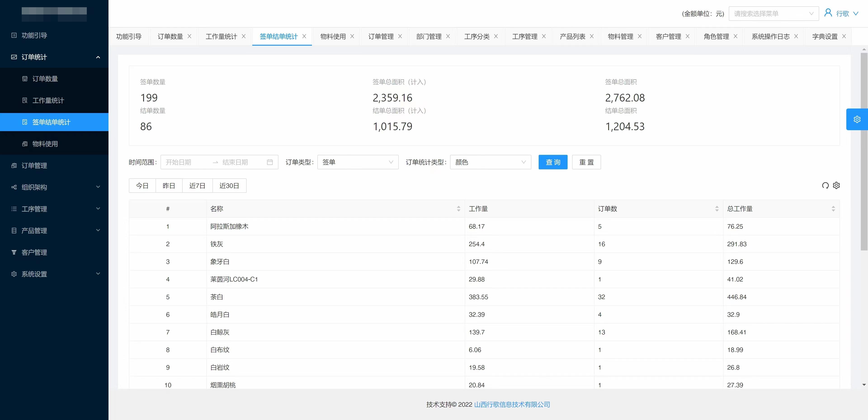This screenshot has height=420, width=868.
Task: Open table column settings gear icon
Action: 836,185
